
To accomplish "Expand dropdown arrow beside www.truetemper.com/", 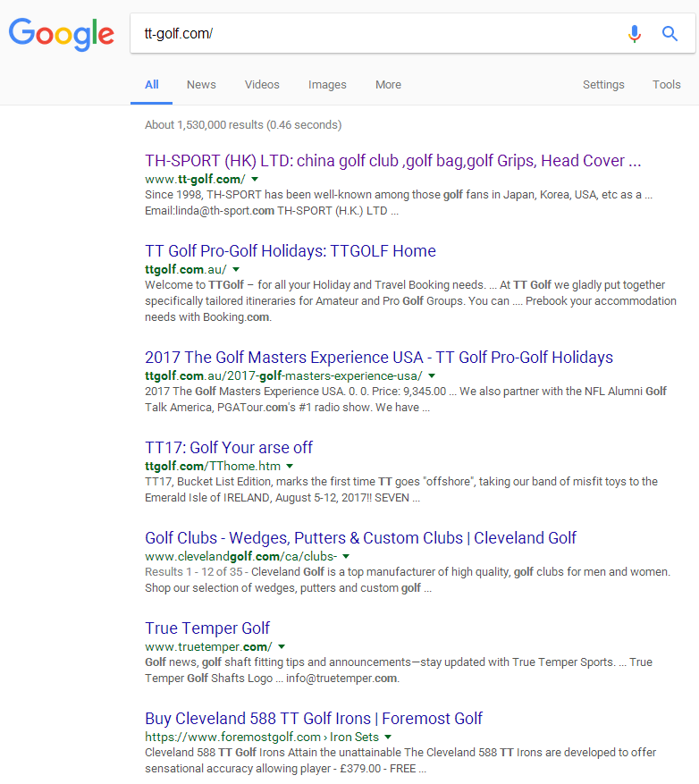I will pos(282,647).
